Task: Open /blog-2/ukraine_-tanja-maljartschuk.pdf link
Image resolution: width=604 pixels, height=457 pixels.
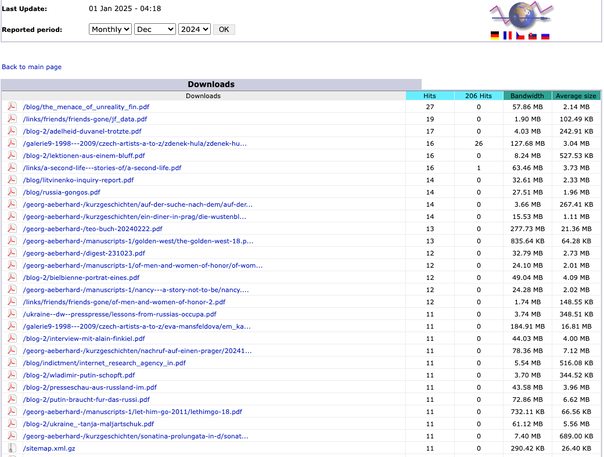Action: pos(88,424)
